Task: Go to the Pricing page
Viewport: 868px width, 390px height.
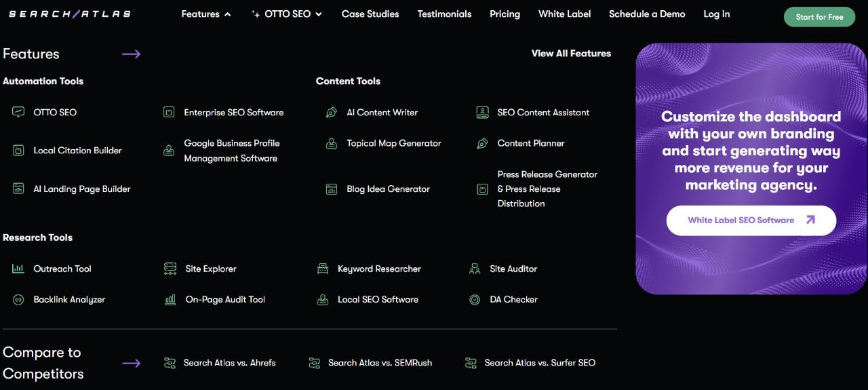Action: (505, 14)
